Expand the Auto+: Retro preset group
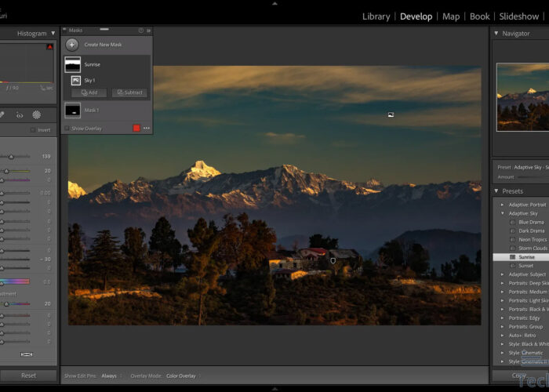549x392 pixels. pyautogui.click(x=503, y=336)
